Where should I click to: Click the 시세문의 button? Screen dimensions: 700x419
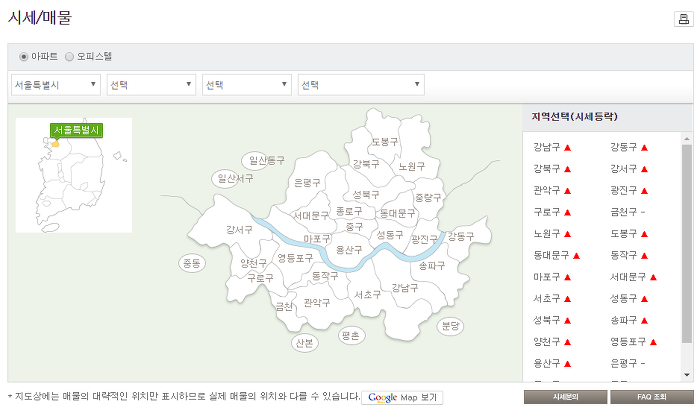click(565, 397)
